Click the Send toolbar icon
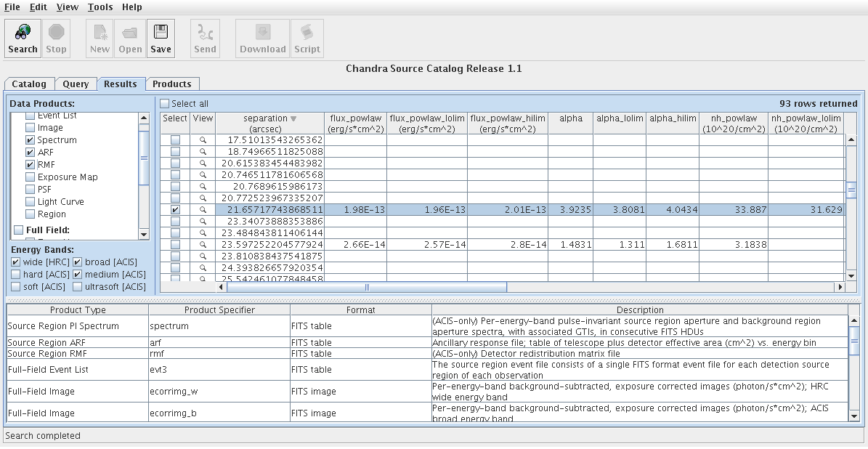 click(205, 33)
